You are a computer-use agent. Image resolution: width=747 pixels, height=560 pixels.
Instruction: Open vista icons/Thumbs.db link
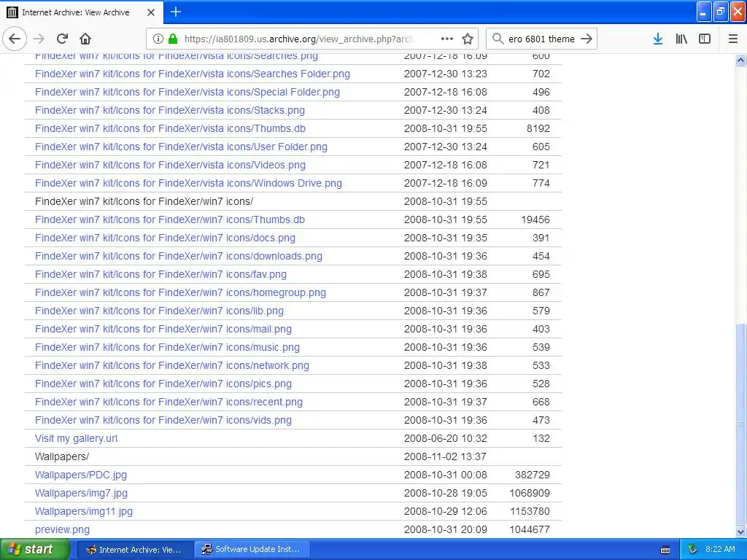click(170, 128)
